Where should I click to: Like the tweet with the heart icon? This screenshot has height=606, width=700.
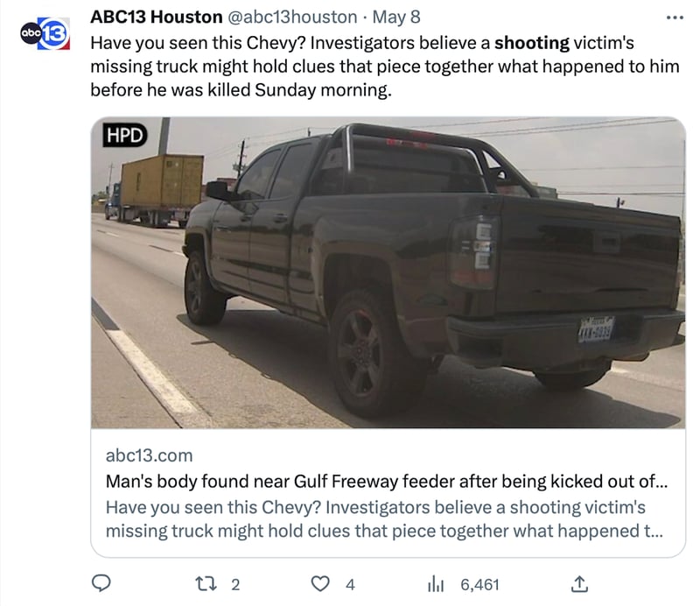coord(322,584)
